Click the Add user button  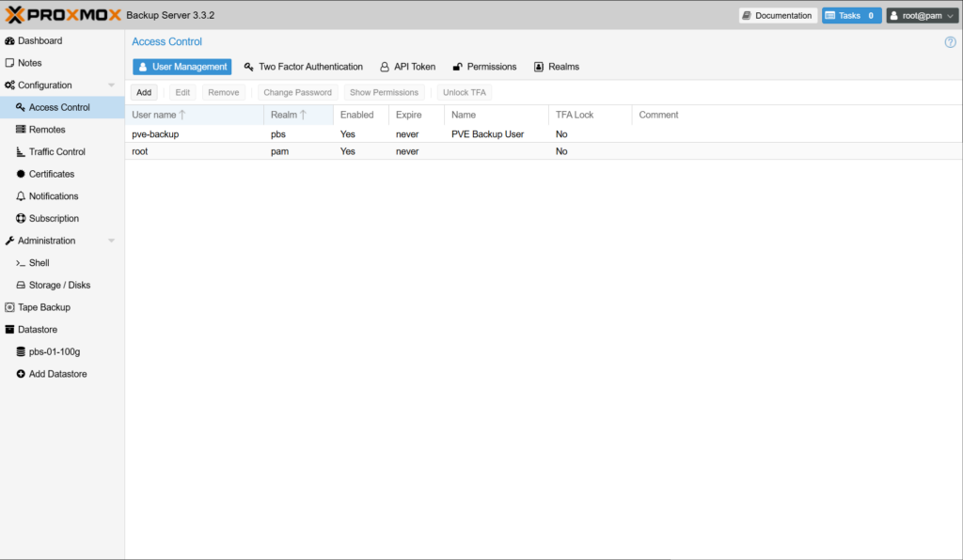144,92
